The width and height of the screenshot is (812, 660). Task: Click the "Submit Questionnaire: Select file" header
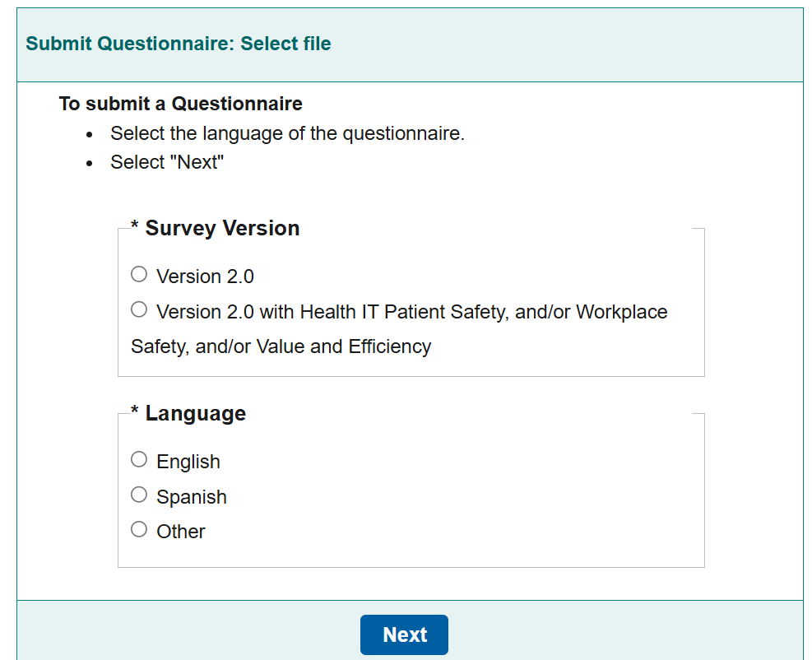click(x=179, y=44)
